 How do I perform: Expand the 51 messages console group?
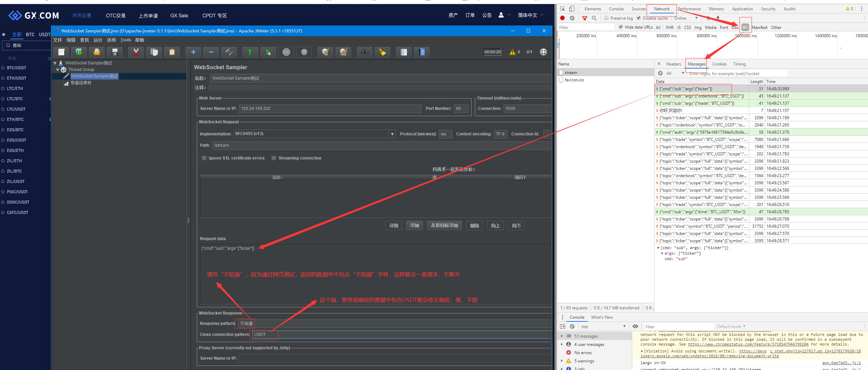click(562, 336)
